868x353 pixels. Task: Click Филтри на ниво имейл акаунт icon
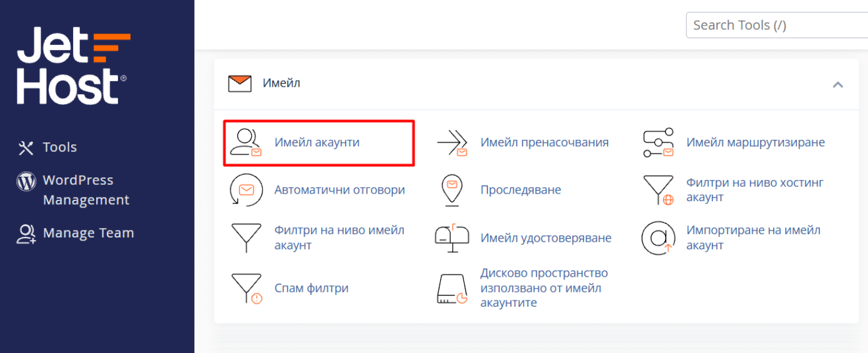click(246, 238)
